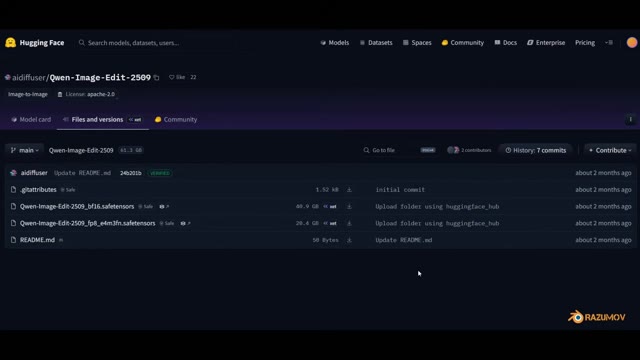Like the repository with the heart icon
Image resolution: width=640 pixels, height=360 pixels.
[171, 77]
